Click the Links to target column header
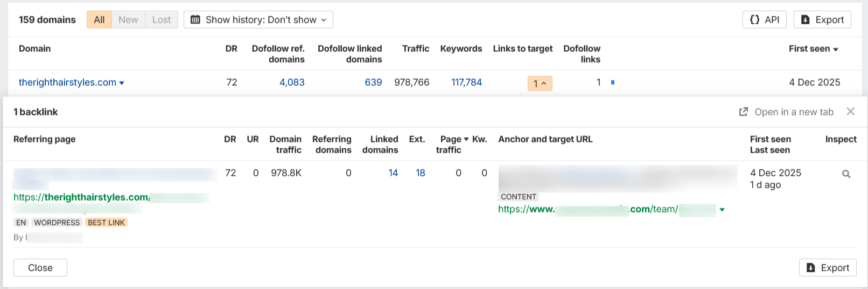 [523, 49]
